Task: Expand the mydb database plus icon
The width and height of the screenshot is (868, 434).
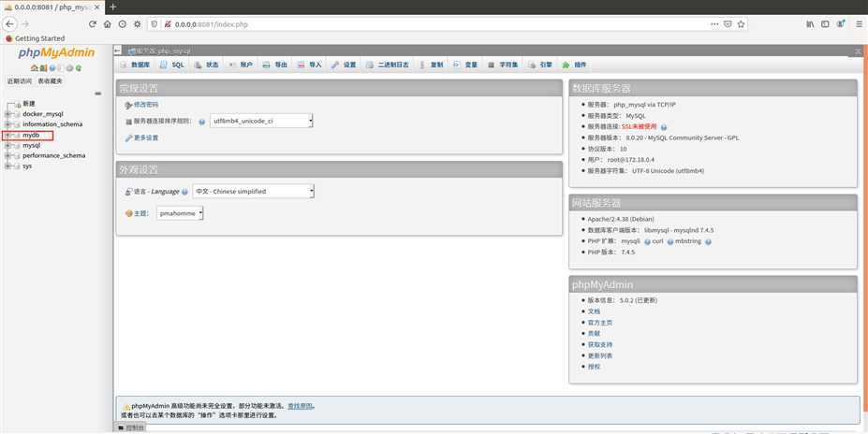Action: 7,135
